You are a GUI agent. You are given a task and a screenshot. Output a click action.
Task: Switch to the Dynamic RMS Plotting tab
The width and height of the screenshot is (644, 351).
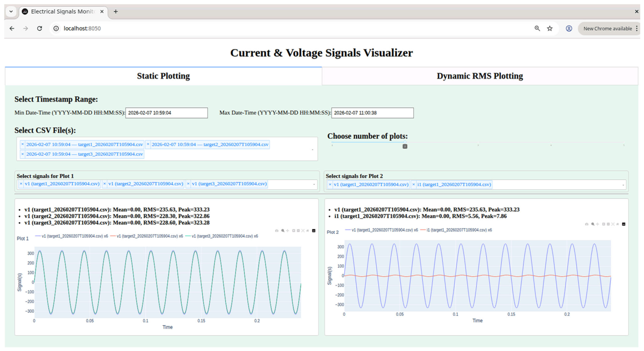[x=480, y=76]
